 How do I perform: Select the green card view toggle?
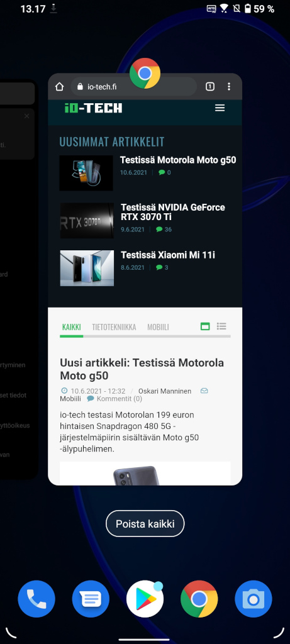(205, 326)
